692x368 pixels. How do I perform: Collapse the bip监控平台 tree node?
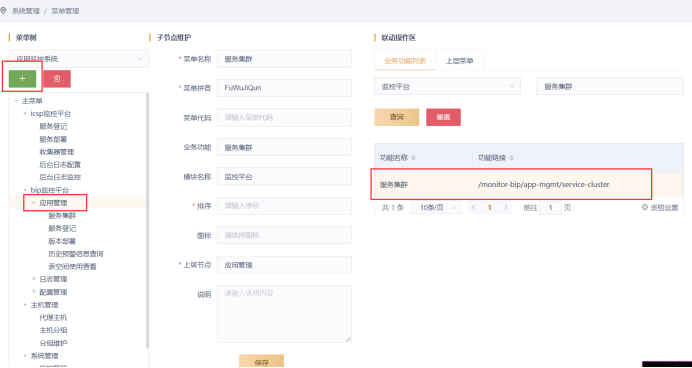click(x=25, y=190)
